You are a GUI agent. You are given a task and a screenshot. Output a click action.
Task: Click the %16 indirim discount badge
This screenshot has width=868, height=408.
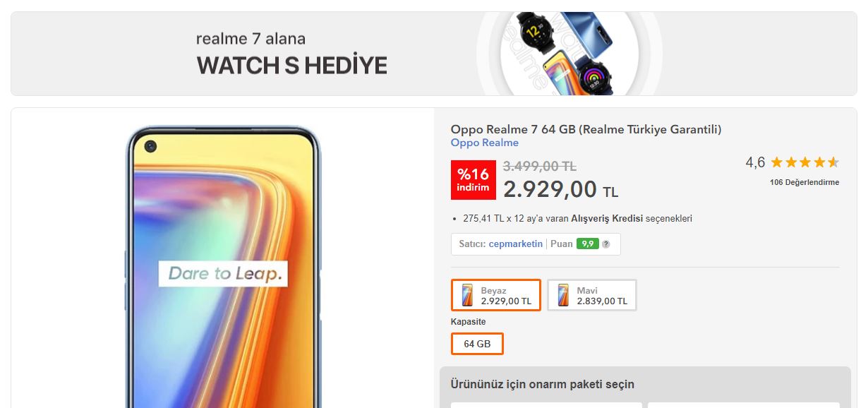click(x=473, y=180)
